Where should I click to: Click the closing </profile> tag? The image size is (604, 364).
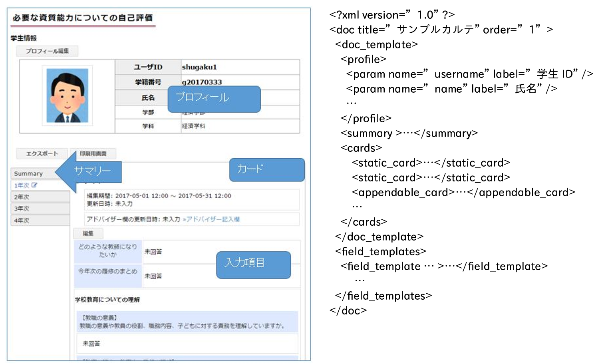[x=366, y=119]
